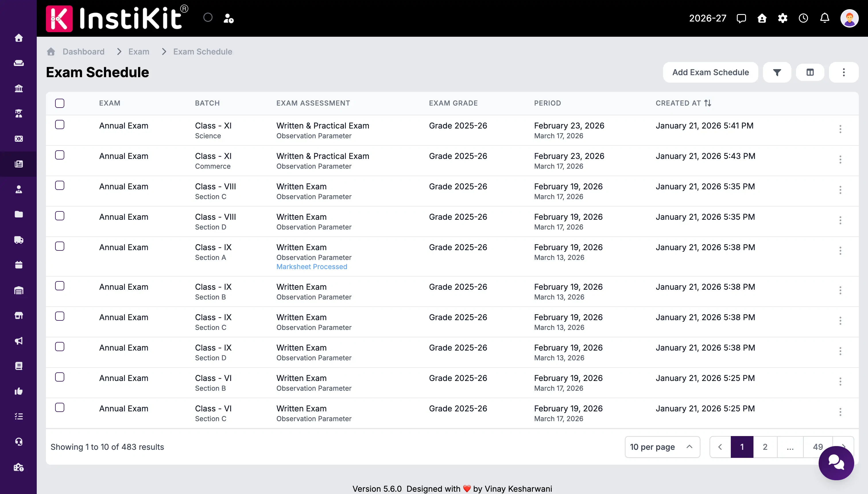The image size is (868, 494).
Task: Open row actions for Class - VI Section B
Action: point(840,381)
